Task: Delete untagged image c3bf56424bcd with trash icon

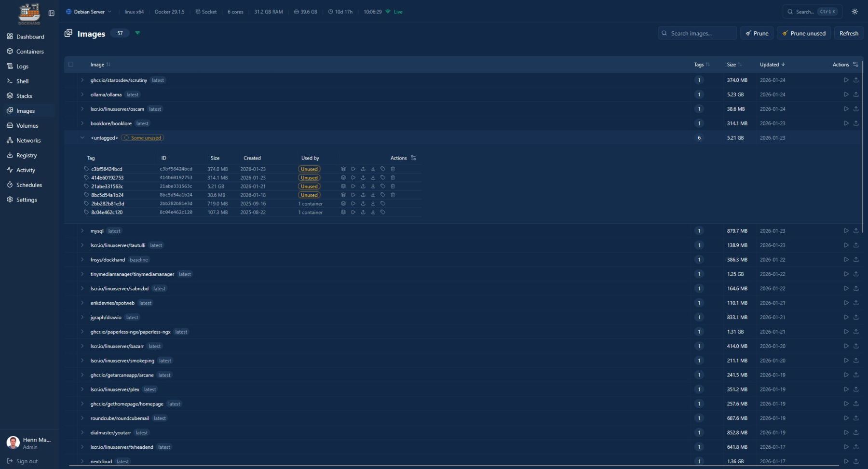Action: coord(393,169)
